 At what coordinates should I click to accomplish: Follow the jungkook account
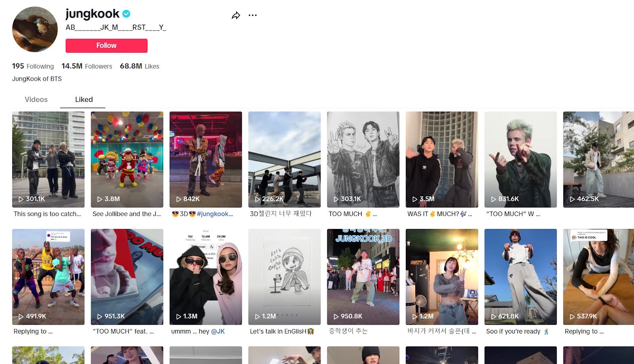pyautogui.click(x=107, y=46)
